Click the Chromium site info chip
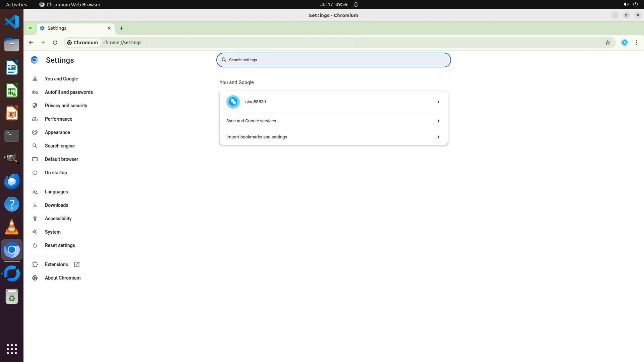The width and height of the screenshot is (644, 362). click(x=83, y=43)
